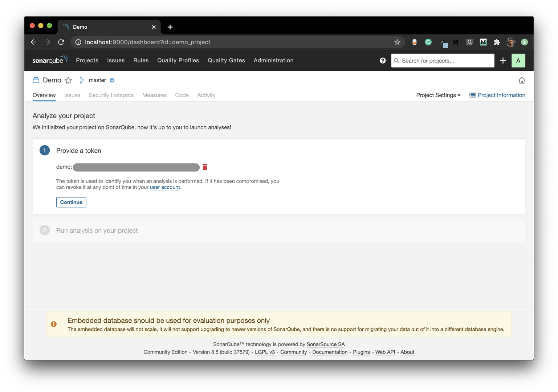Click the home icon on the right

click(522, 80)
